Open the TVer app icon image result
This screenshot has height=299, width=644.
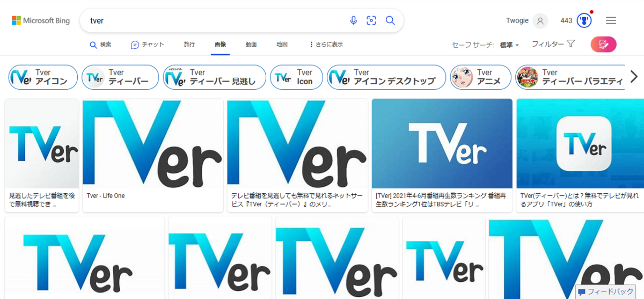[x=580, y=143]
